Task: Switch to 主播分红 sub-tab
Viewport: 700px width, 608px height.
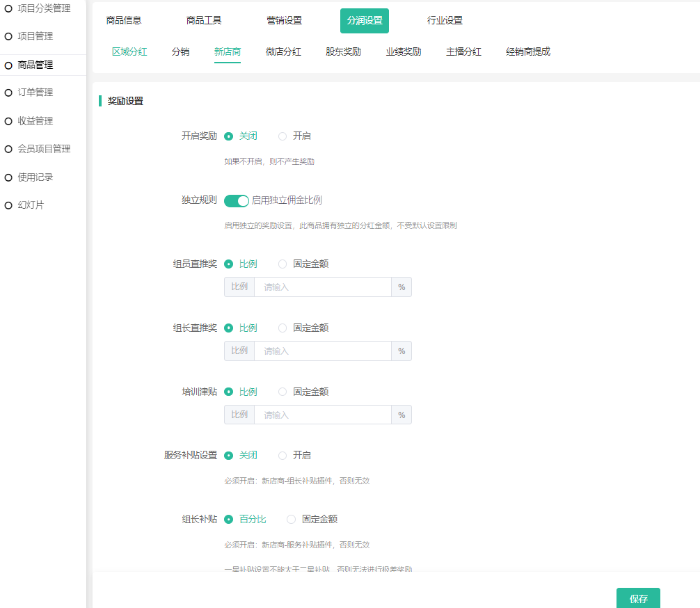Action: coord(463,51)
